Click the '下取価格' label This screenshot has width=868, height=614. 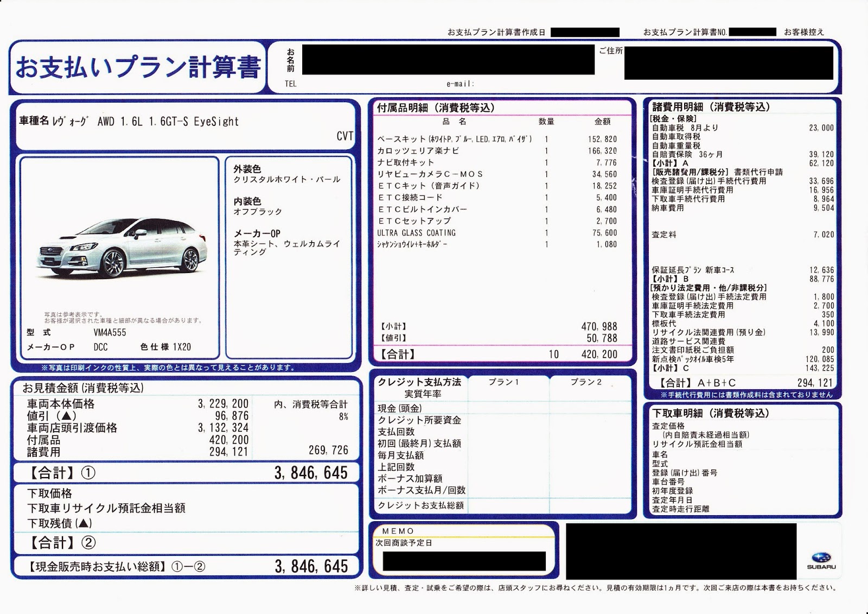[49, 493]
